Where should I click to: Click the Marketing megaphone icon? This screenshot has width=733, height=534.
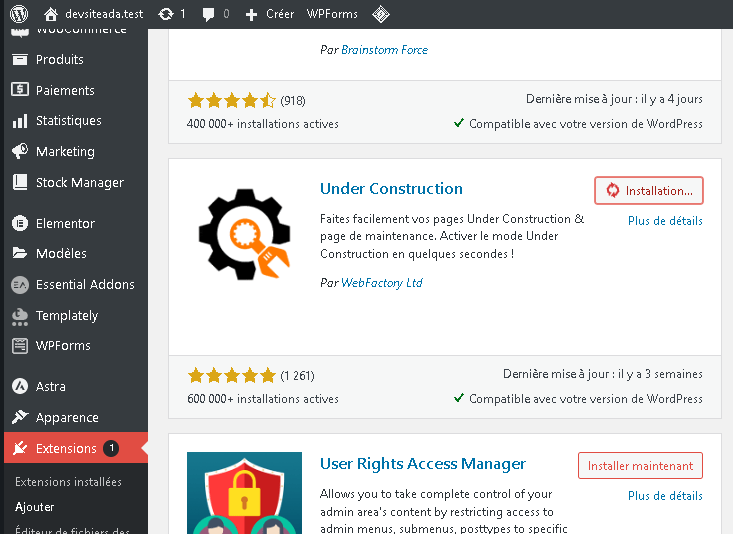click(20, 151)
